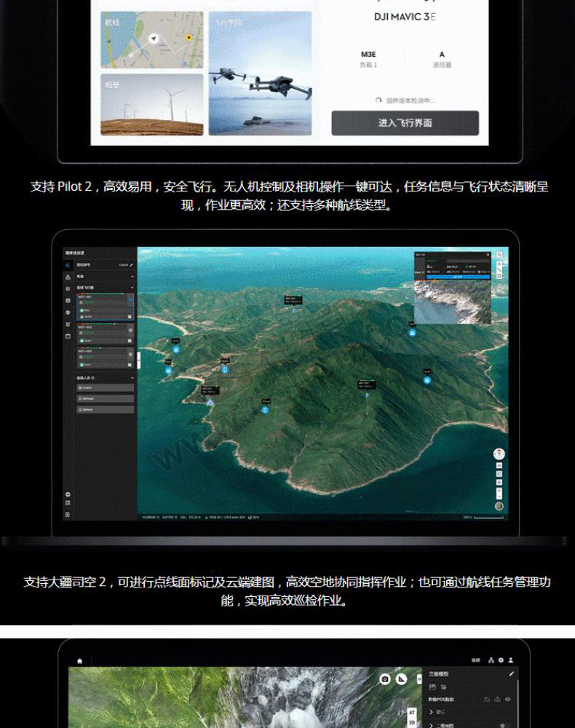Click the AT view button
The image size is (575, 728).
tap(412, 712)
